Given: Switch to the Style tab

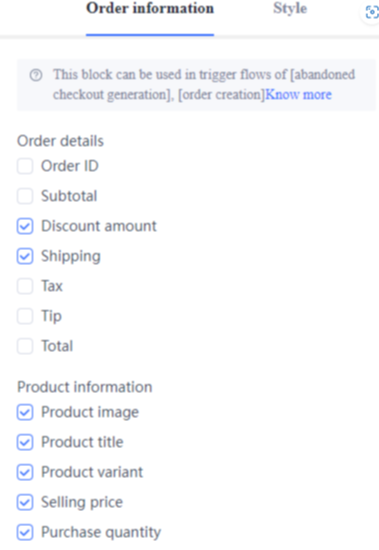Looking at the screenshot, I should [x=290, y=8].
